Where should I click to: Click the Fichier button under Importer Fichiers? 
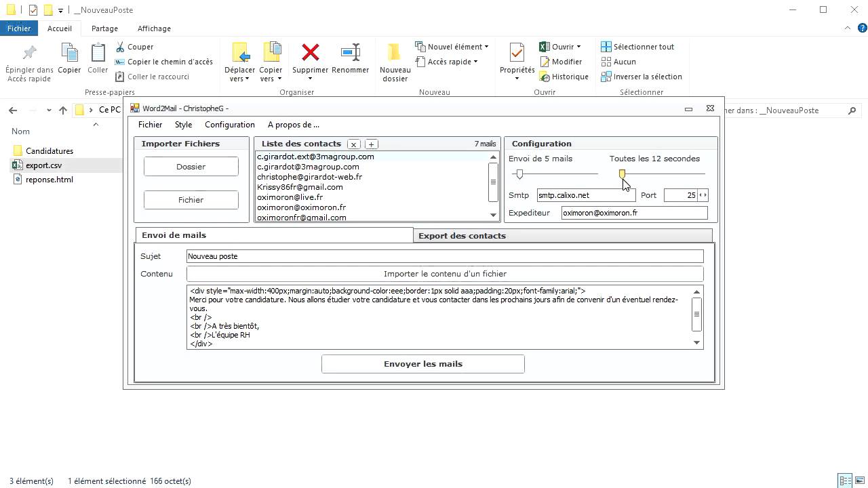coord(191,200)
